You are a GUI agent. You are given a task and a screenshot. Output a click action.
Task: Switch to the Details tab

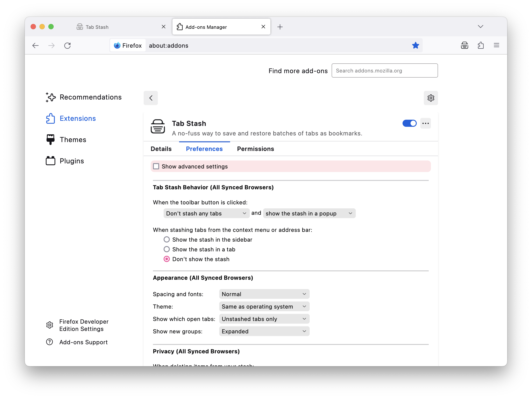pos(161,149)
